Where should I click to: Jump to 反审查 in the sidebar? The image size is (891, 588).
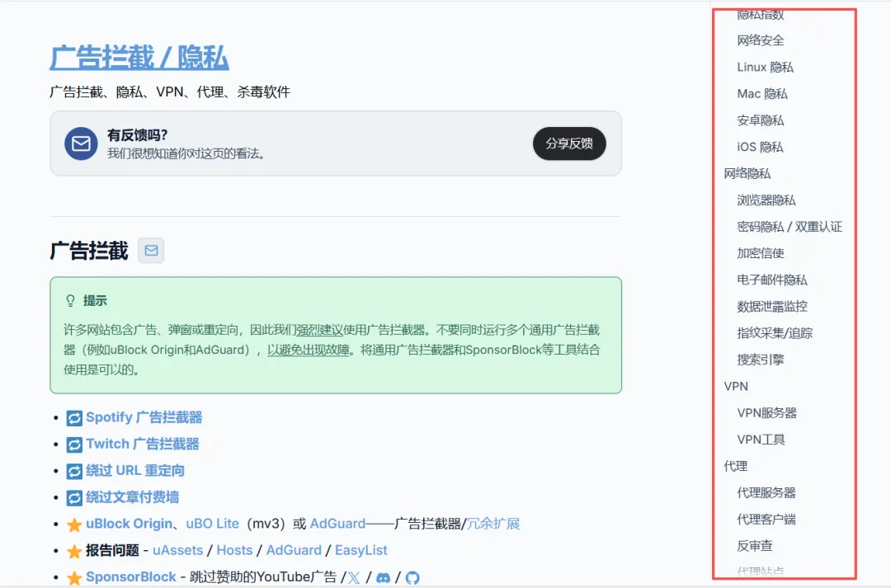(x=755, y=547)
